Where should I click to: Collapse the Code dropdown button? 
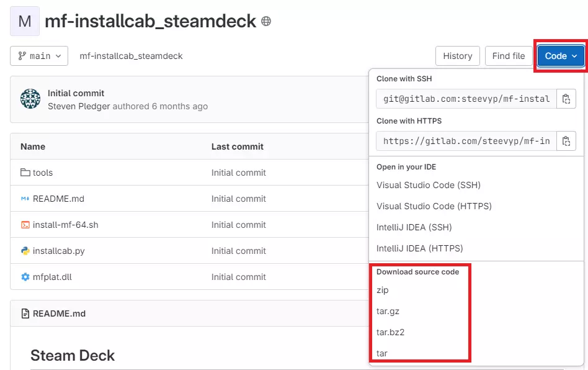click(561, 56)
